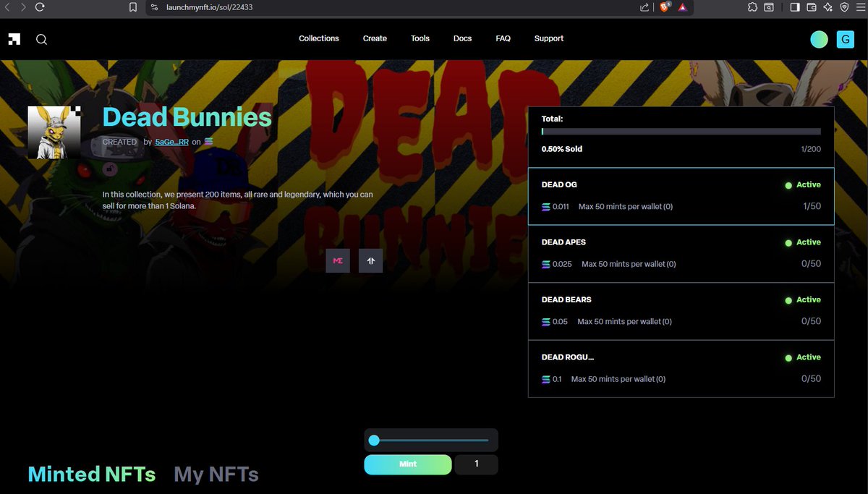Open the FAQ page

click(503, 38)
